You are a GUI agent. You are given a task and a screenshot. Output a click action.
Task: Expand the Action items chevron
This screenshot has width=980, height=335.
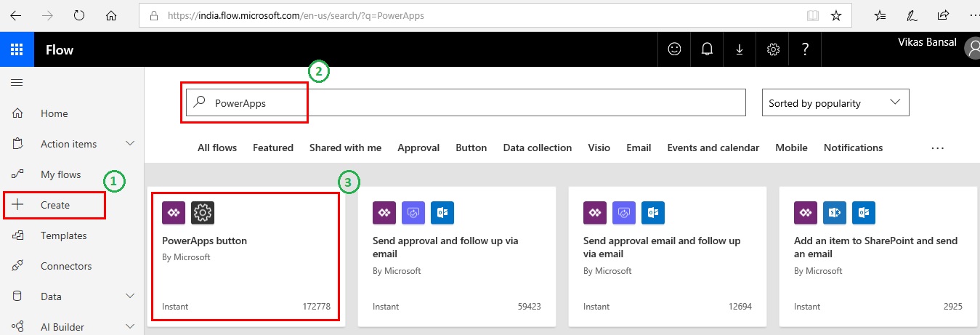[131, 144]
